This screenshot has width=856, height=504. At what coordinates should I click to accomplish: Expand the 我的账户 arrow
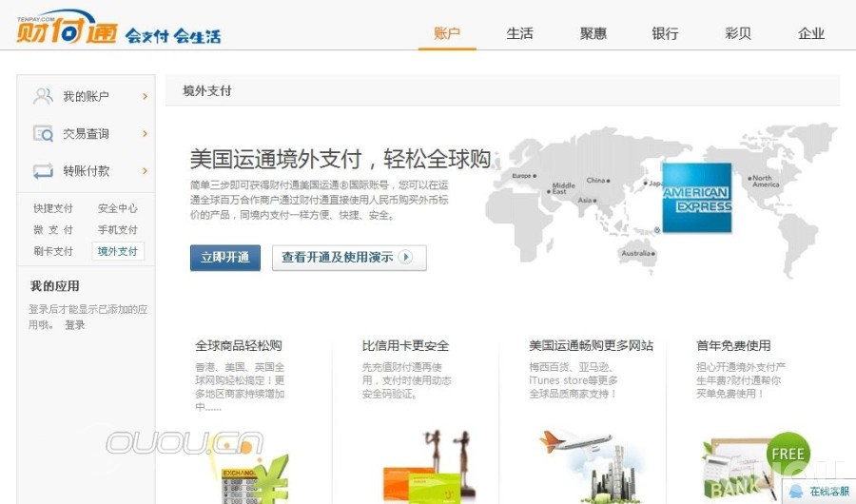click(145, 97)
